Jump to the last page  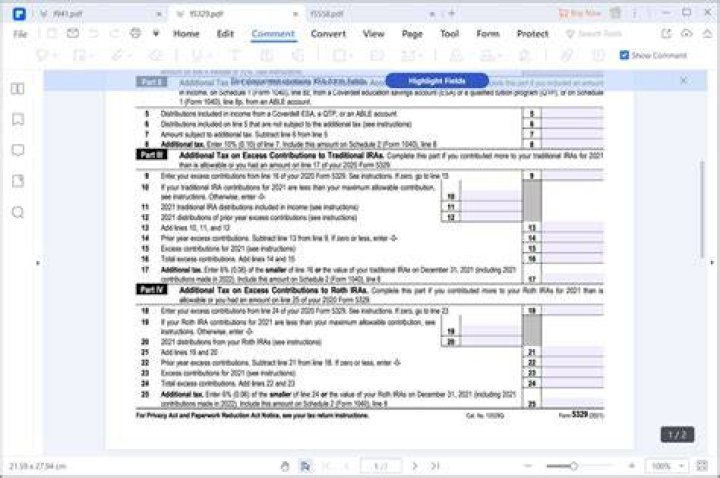click(x=435, y=466)
